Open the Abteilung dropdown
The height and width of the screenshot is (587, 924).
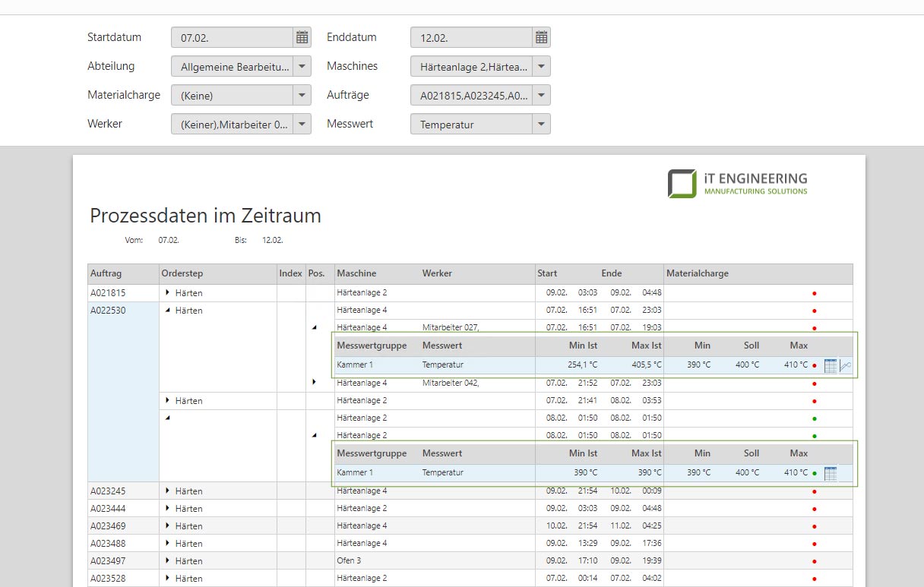coord(302,67)
